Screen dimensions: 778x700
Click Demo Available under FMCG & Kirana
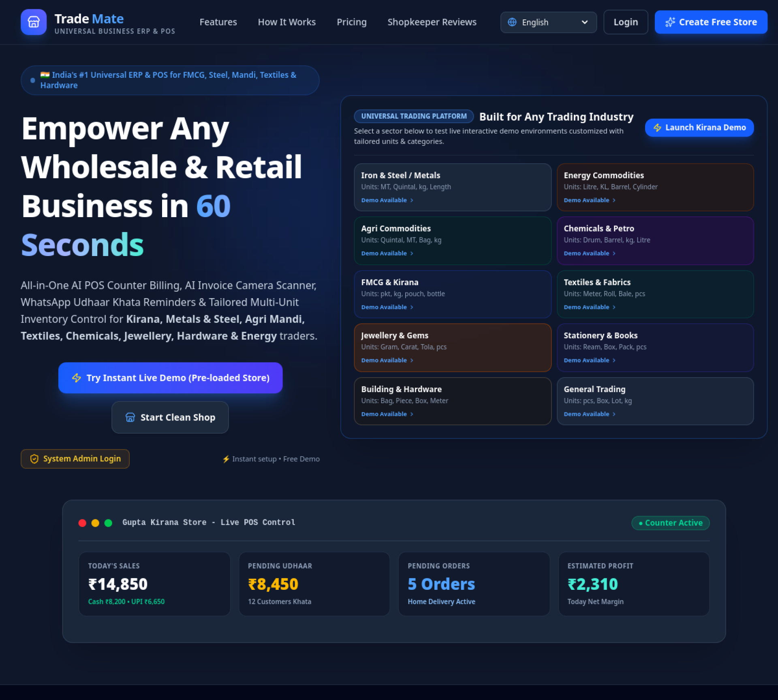point(387,307)
